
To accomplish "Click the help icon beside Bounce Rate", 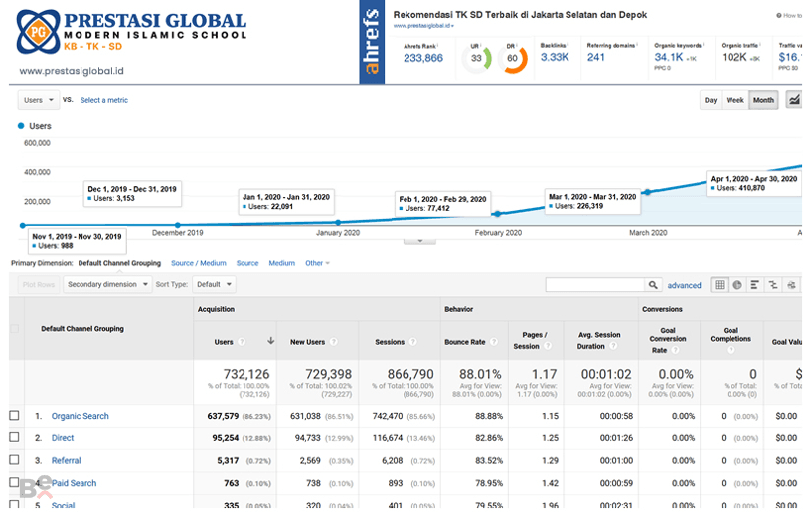I will tap(494, 342).
